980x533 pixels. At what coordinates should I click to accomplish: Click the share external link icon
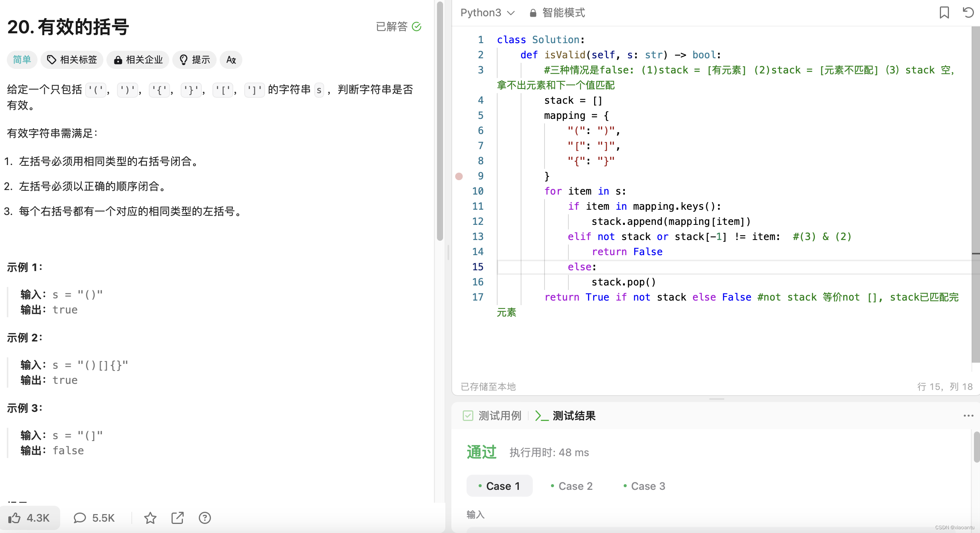point(178,518)
